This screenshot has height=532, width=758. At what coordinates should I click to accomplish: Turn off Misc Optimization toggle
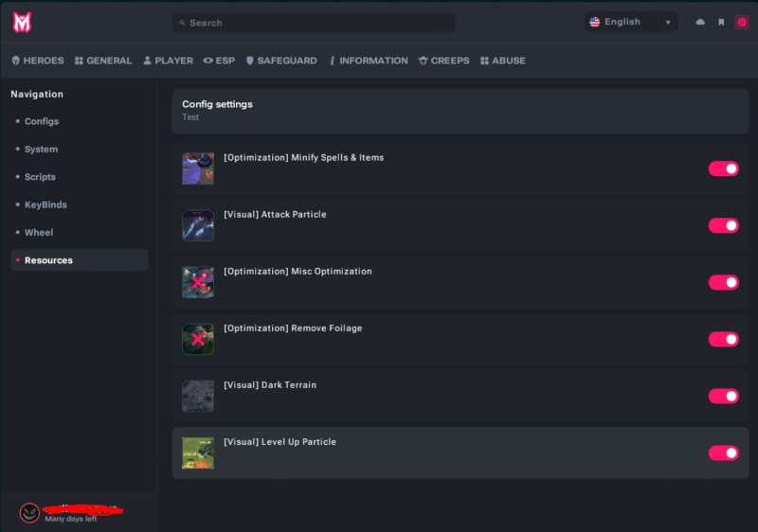click(x=724, y=282)
